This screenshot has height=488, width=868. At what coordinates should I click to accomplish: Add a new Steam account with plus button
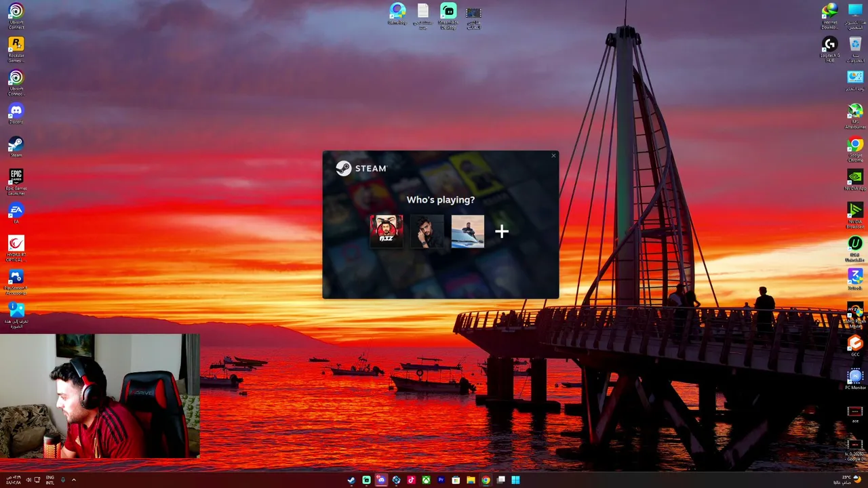(502, 232)
